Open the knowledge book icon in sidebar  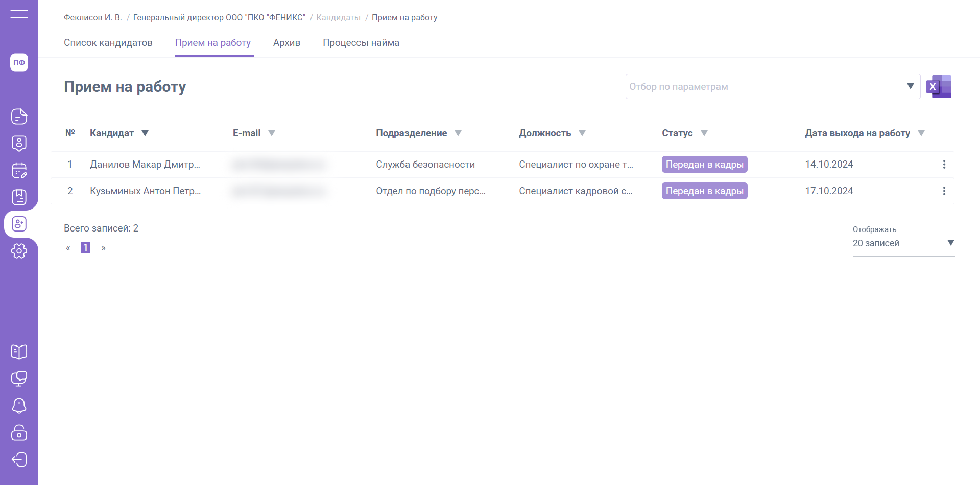coord(19,352)
